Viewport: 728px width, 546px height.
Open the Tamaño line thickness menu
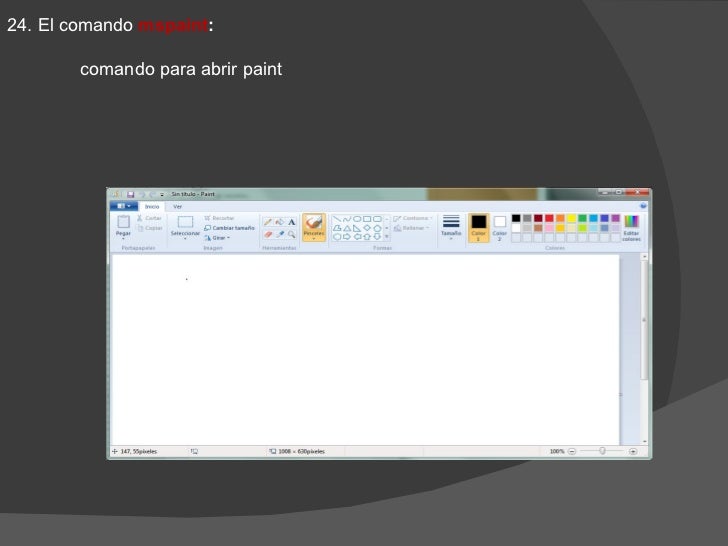pyautogui.click(x=451, y=227)
